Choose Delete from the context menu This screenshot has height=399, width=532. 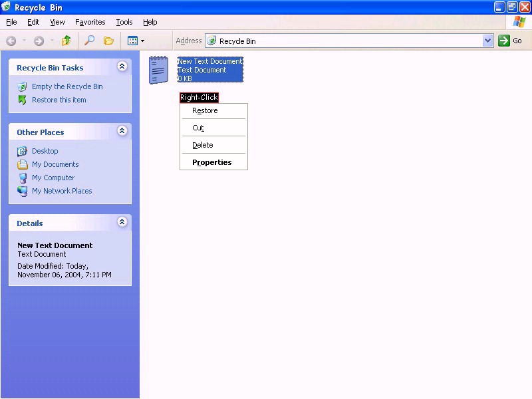click(x=213, y=145)
